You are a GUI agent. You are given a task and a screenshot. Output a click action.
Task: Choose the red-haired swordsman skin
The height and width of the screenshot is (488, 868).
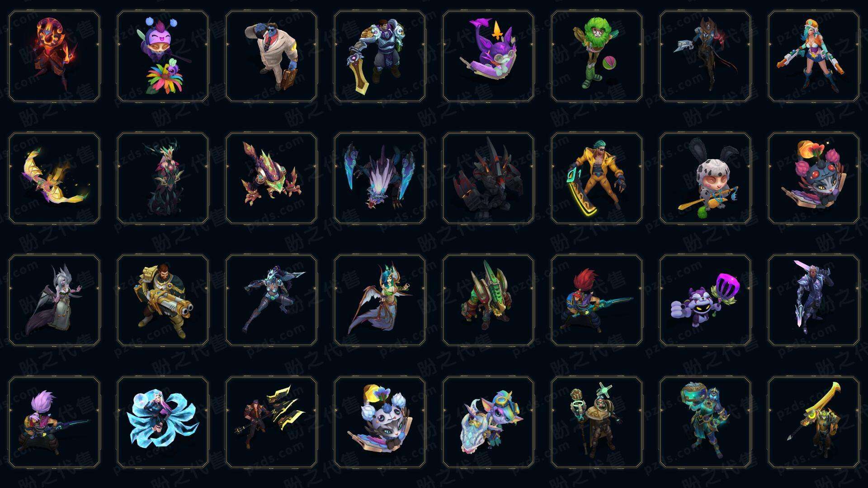pyautogui.click(x=597, y=300)
